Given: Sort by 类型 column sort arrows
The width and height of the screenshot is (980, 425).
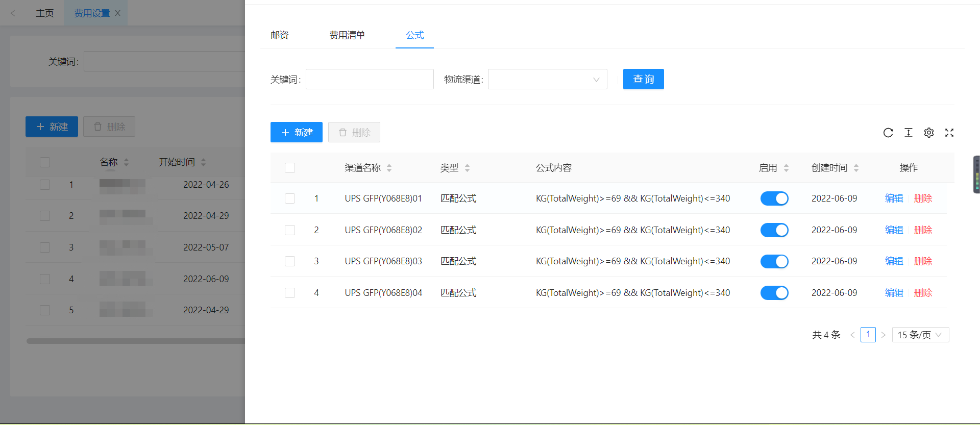Looking at the screenshot, I should (468, 168).
